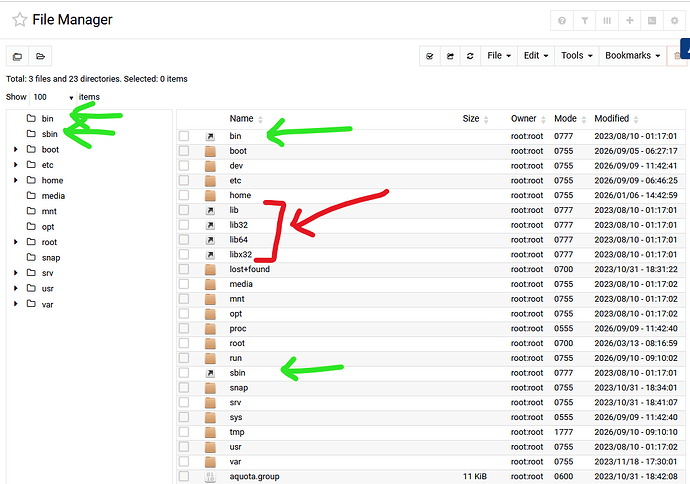Open the Tools menu
The width and height of the screenshot is (690, 484).
tap(576, 56)
